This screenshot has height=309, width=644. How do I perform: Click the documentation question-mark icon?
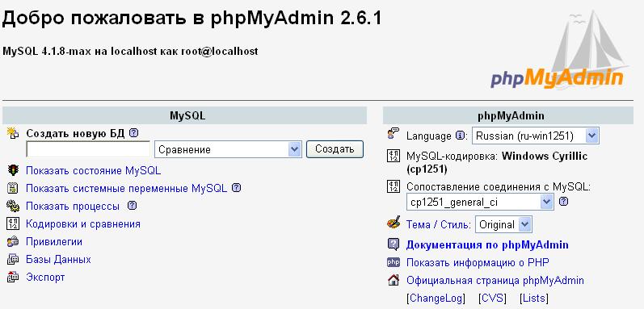coord(394,244)
